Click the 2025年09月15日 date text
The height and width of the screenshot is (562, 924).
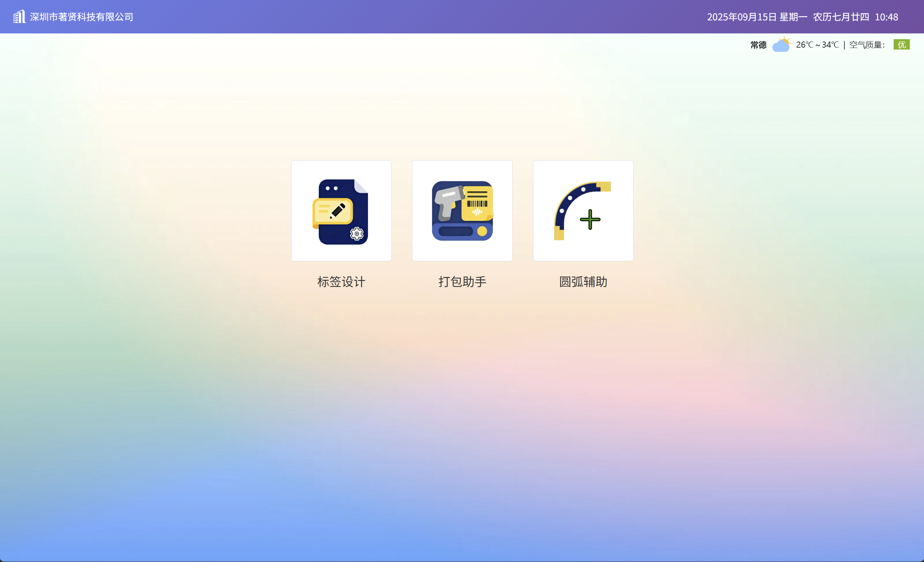point(742,17)
